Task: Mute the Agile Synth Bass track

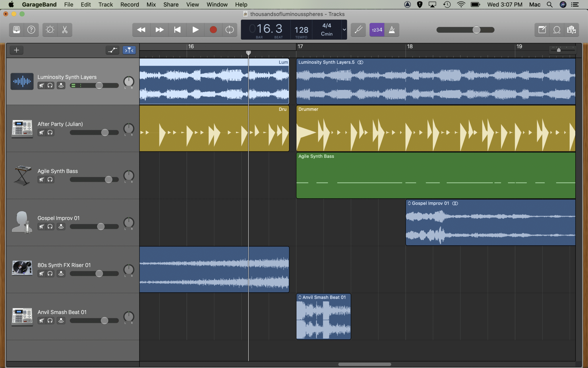Action: tap(41, 179)
